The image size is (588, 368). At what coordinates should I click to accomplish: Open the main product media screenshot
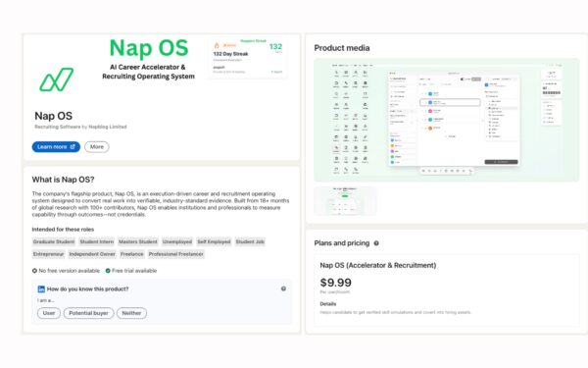tap(447, 120)
